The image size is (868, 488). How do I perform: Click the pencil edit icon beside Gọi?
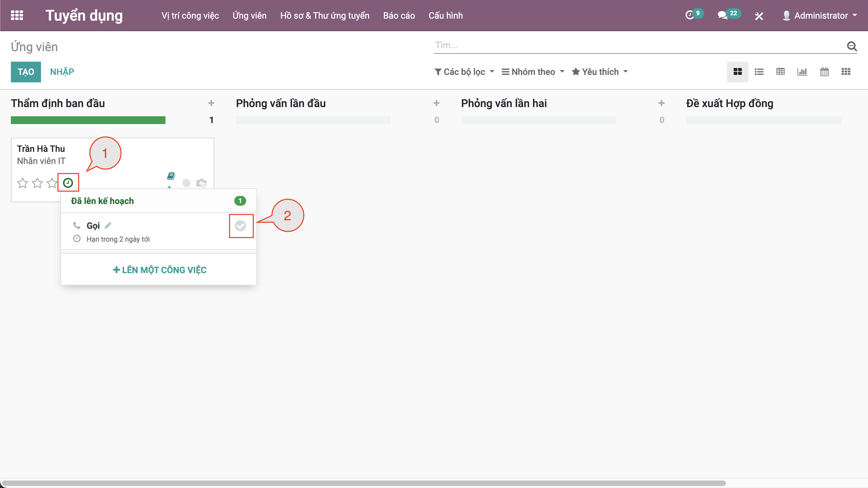tap(108, 225)
